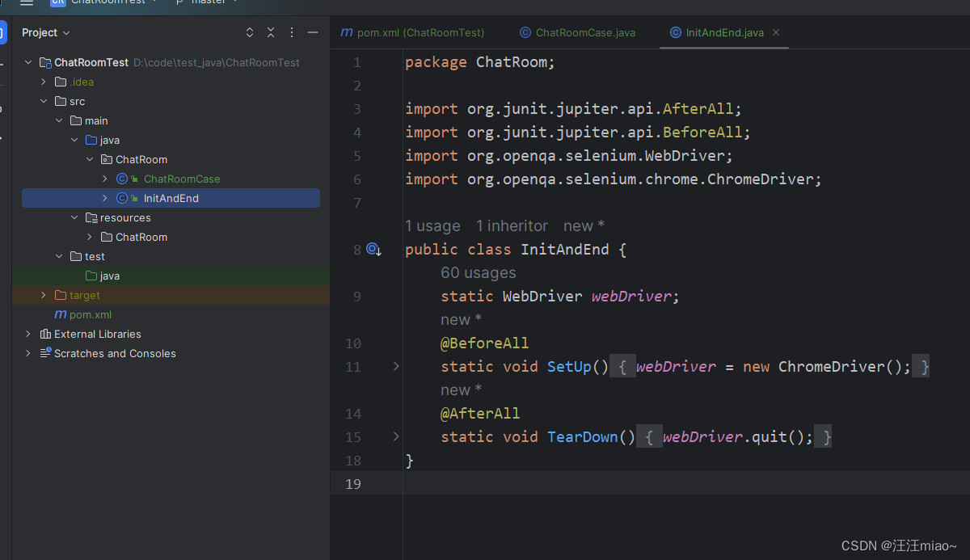Expand the External Libraries chevron

(x=28, y=334)
